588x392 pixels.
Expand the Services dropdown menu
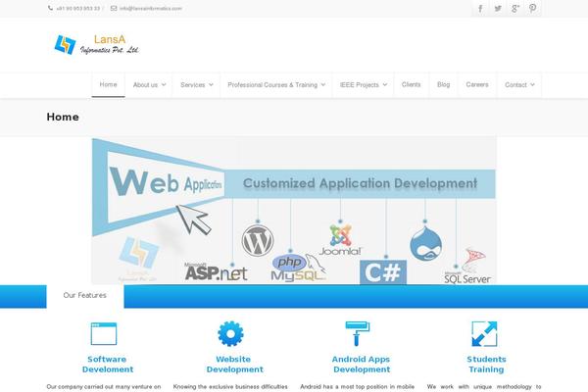click(197, 85)
